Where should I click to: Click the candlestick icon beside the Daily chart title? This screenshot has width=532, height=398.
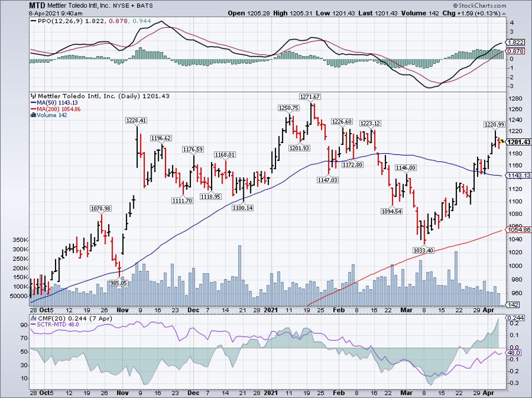(x=33, y=96)
